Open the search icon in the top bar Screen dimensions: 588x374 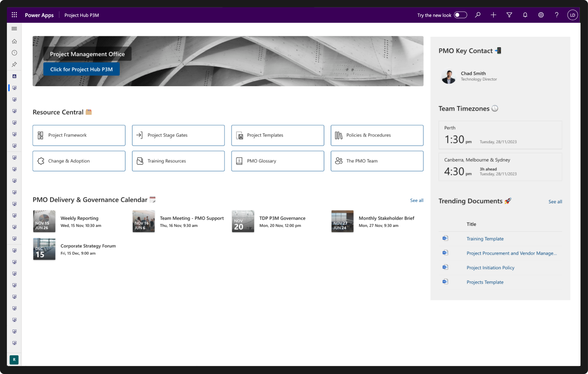click(x=478, y=15)
